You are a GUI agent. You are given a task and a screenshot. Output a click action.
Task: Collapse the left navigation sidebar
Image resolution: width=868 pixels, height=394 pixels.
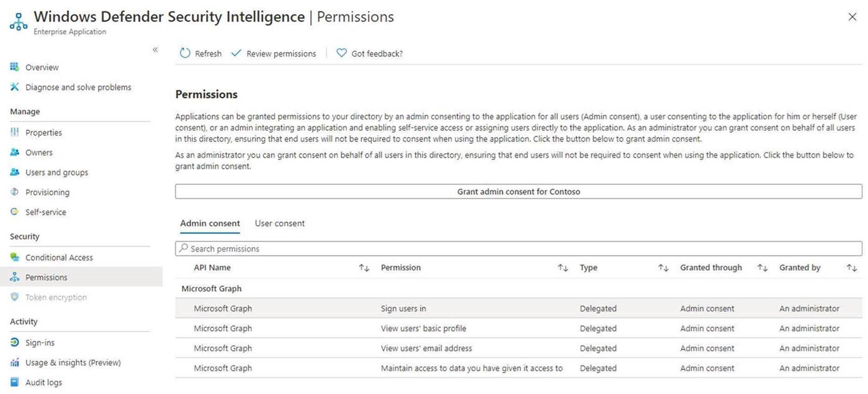156,50
